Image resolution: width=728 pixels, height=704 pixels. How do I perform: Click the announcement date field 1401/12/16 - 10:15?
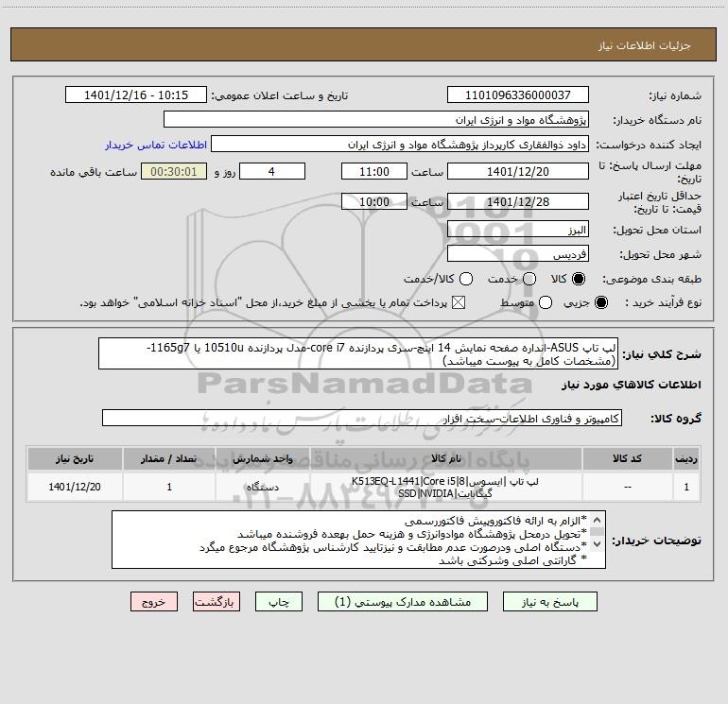point(136,95)
